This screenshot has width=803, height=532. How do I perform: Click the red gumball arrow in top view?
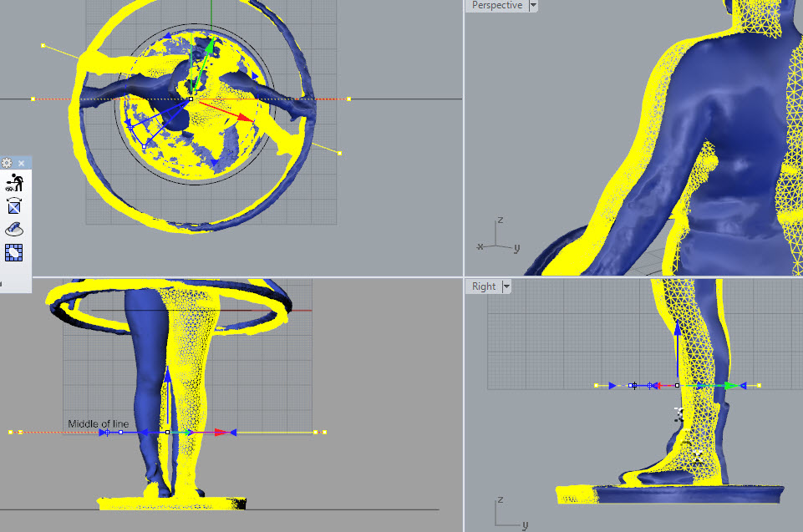pos(245,117)
